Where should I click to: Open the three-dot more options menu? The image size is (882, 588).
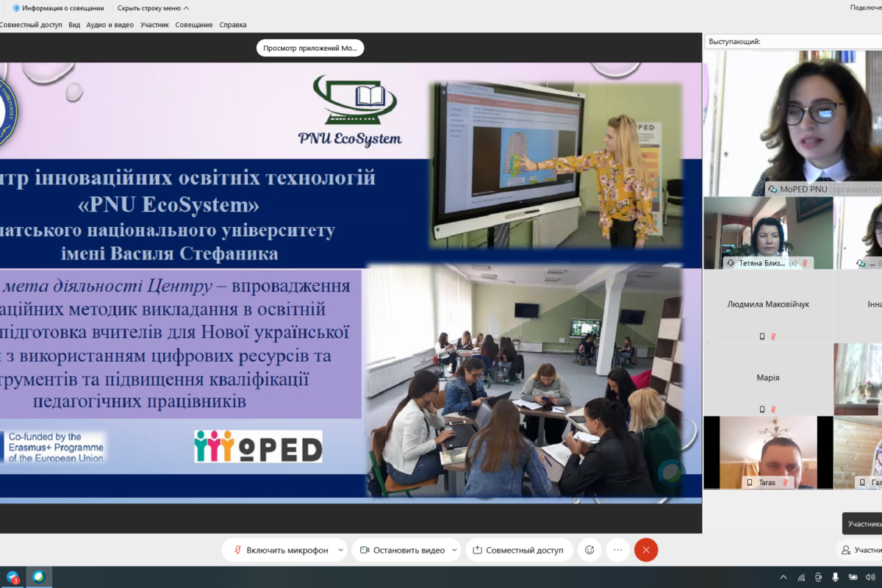(x=617, y=550)
